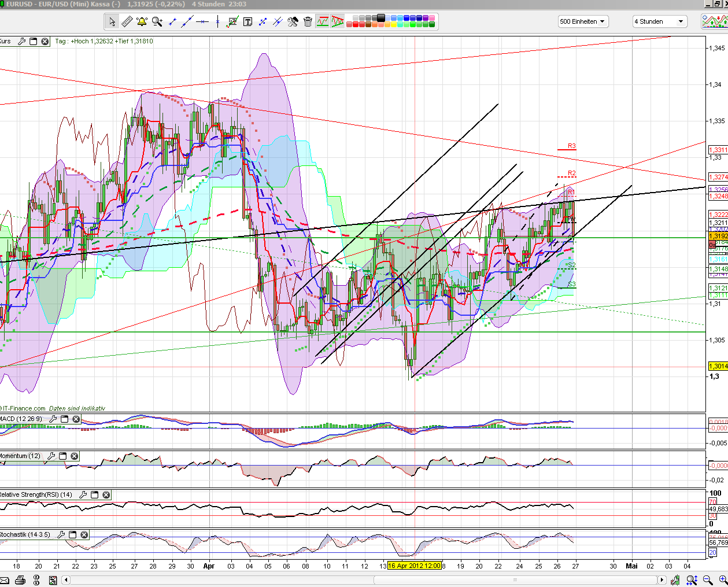Image resolution: width=728 pixels, height=587 pixels.
Task: Pick the yellow color swatch
Action: [394, 24]
